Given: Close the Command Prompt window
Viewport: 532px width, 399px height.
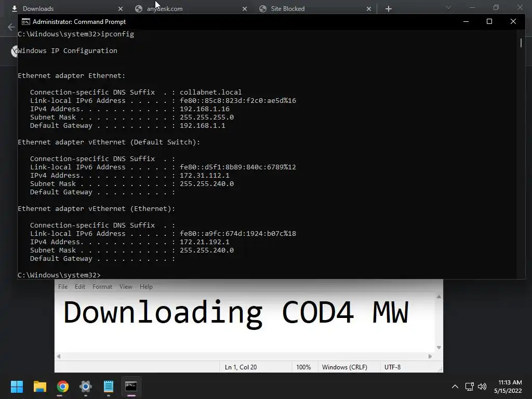Looking at the screenshot, I should (513, 21).
